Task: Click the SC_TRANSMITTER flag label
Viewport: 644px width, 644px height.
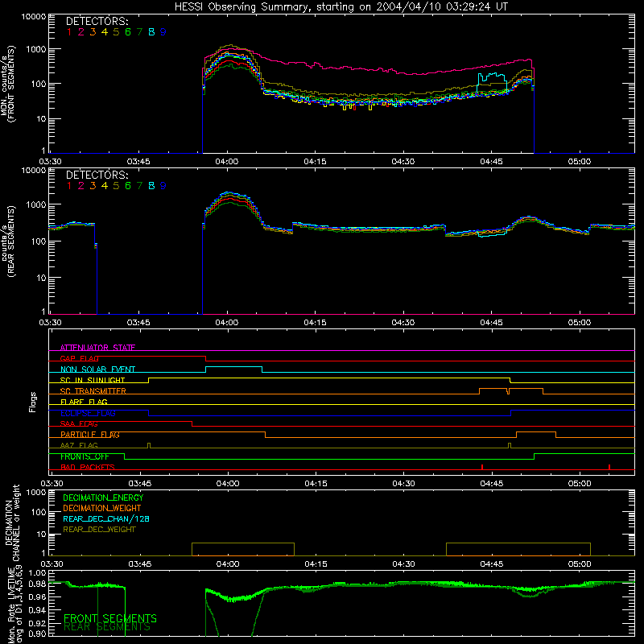Action: [x=93, y=391]
